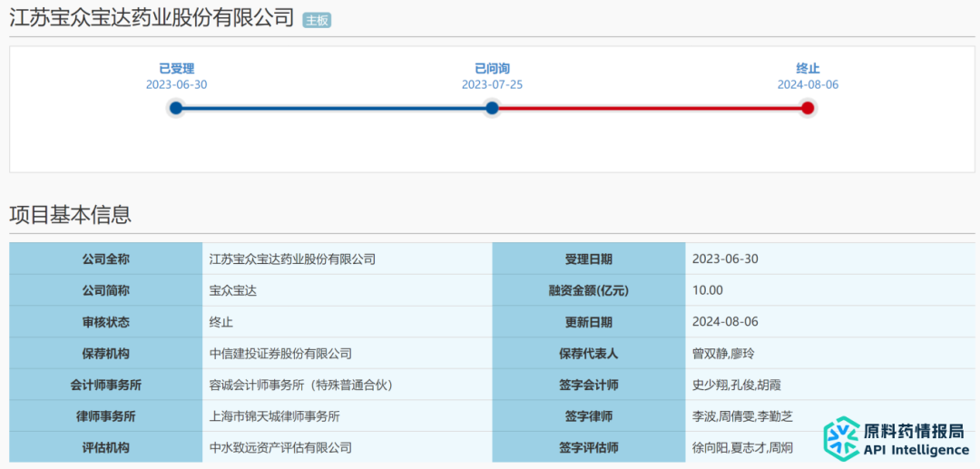Click the 公司全称 header cell

pyautogui.click(x=105, y=259)
